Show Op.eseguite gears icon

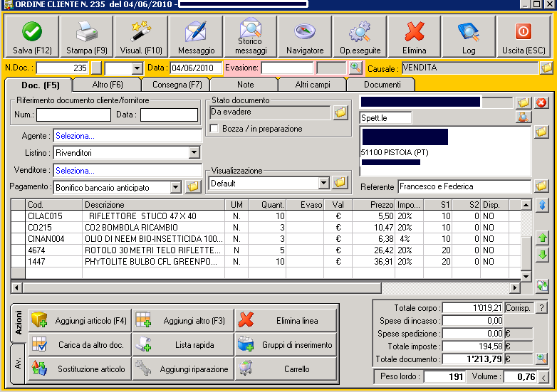[360, 36]
